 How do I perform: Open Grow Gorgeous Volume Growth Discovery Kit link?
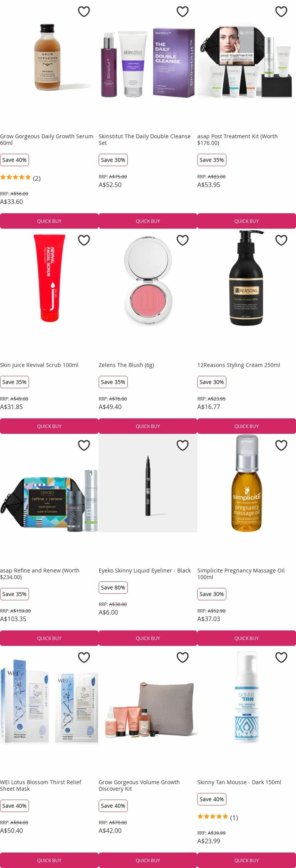point(139,786)
